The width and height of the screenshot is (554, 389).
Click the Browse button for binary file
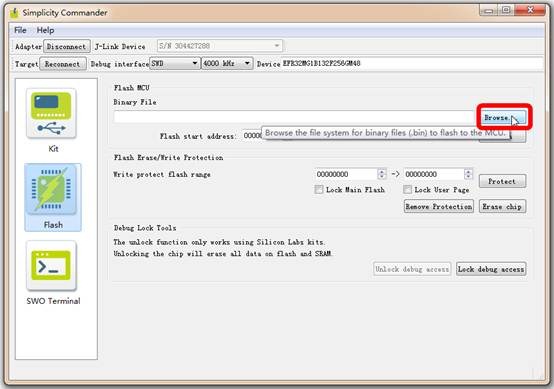point(501,117)
